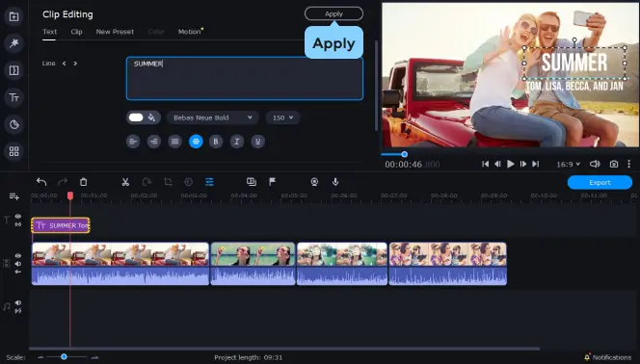Skip to the beginning of video
Viewport: 640px width, 364px height.
coord(486,164)
